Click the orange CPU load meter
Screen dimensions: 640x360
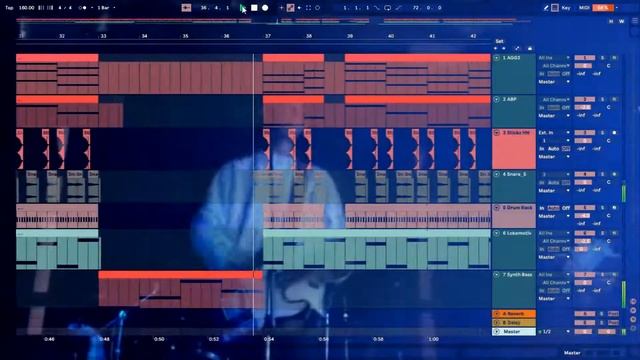pos(603,8)
